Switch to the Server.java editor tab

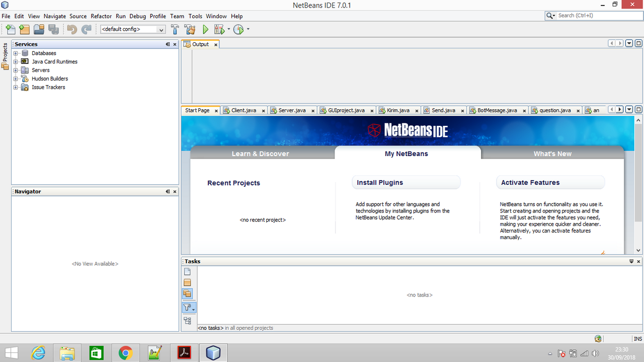click(292, 110)
